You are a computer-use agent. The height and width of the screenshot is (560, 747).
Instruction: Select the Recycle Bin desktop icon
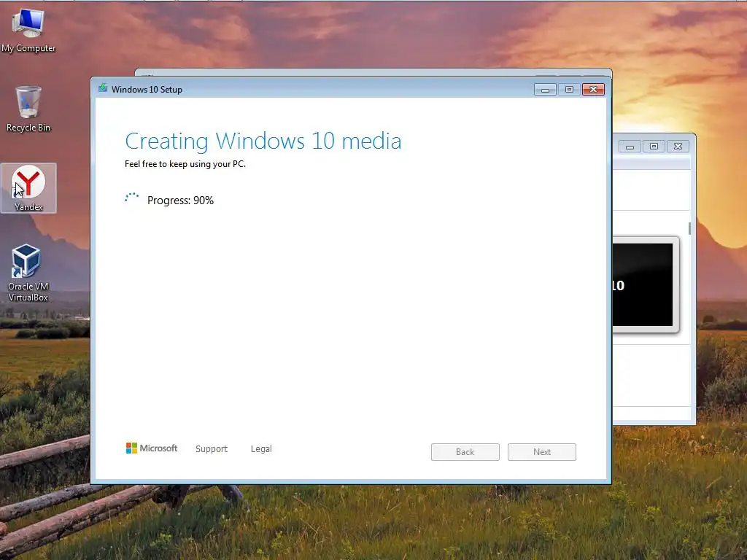click(28, 108)
